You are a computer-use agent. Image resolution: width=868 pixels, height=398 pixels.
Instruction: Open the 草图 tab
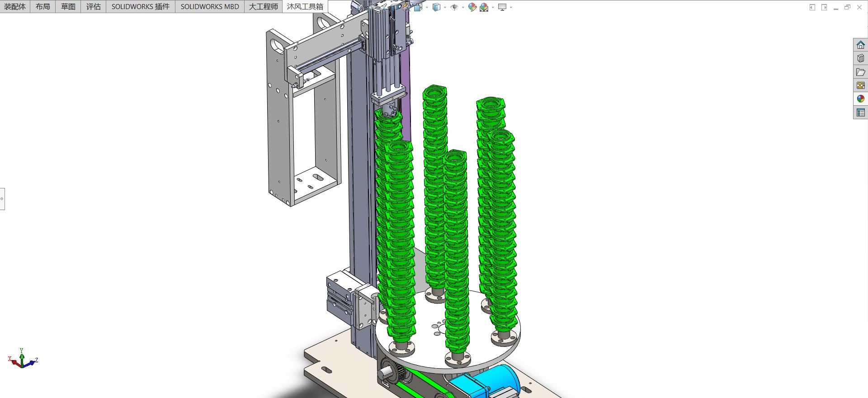[x=68, y=6]
